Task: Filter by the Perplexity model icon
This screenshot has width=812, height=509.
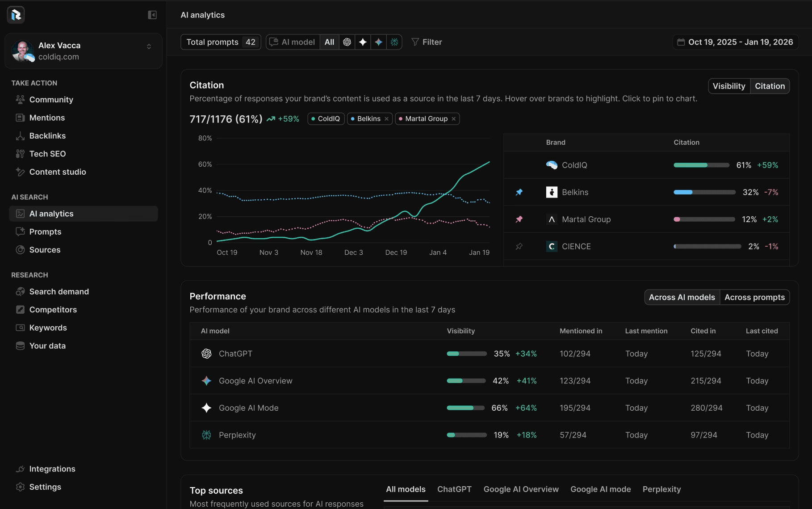Action: pyautogui.click(x=394, y=42)
